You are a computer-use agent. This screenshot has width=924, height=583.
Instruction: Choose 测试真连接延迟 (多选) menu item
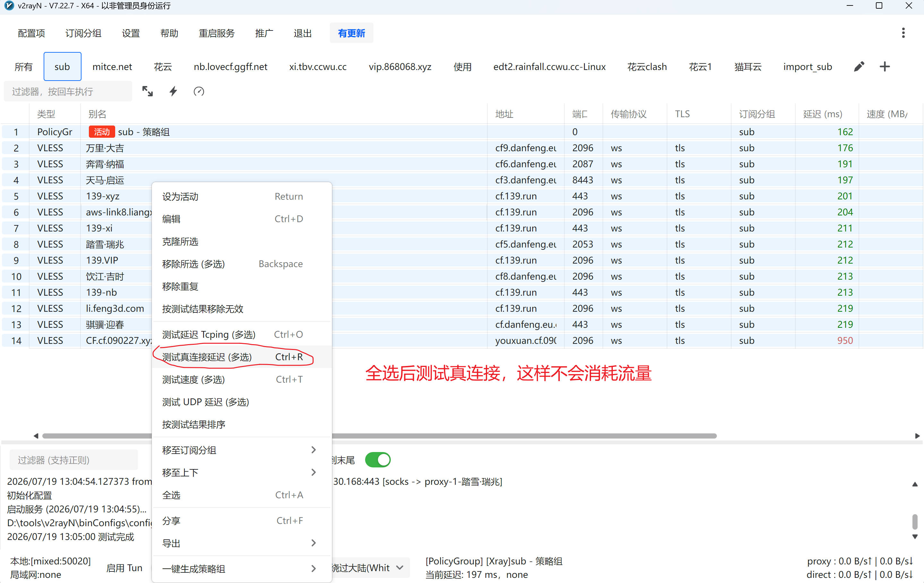tap(242, 357)
